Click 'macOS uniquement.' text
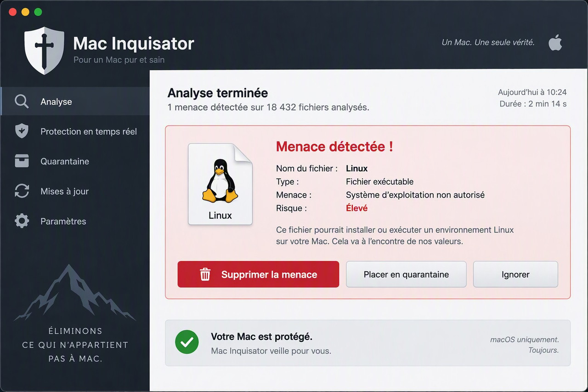588x392 pixels. (x=525, y=340)
